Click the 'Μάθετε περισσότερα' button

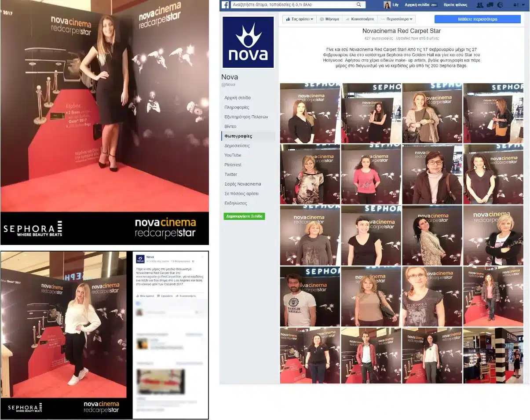coord(477,19)
